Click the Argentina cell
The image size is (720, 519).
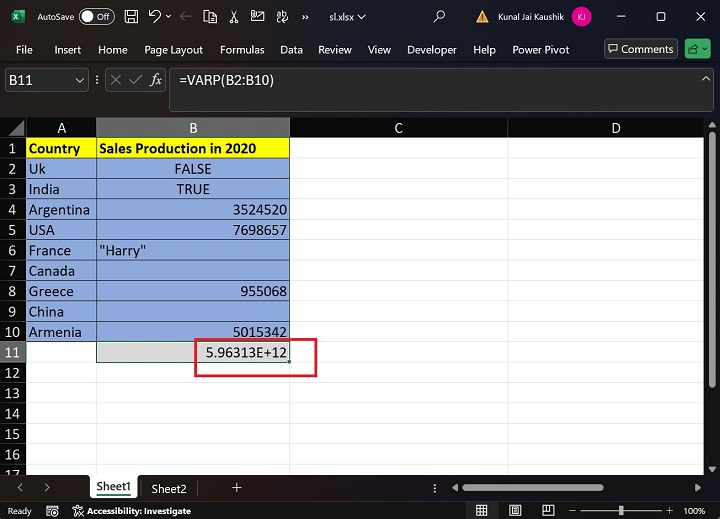pos(61,209)
